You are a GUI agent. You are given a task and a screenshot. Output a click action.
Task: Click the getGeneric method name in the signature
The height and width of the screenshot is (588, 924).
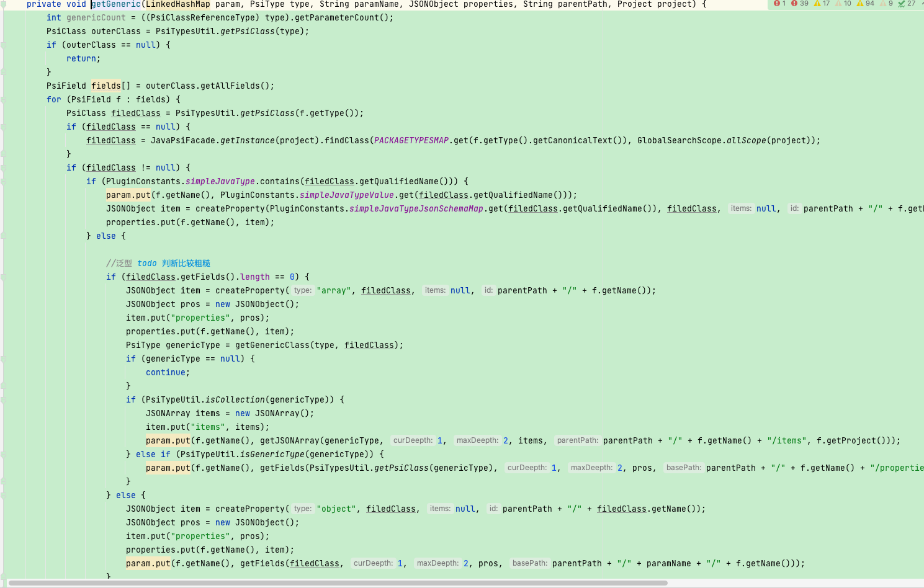[116, 4]
